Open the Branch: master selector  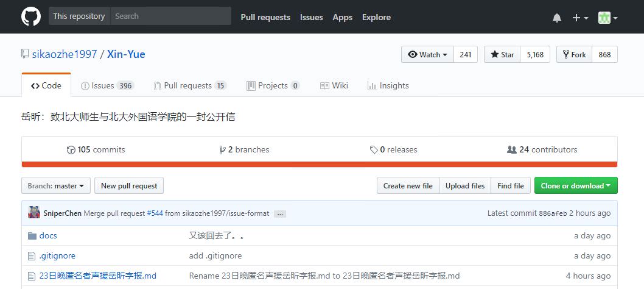tap(56, 186)
